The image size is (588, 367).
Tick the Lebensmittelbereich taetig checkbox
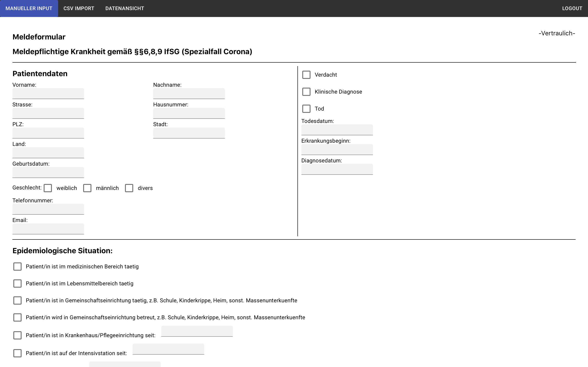[17, 284]
